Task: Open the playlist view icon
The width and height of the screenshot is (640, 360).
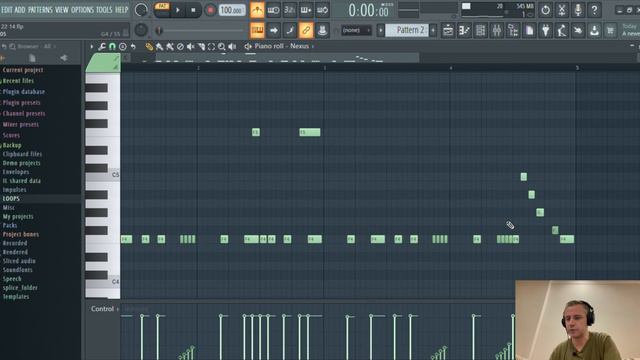Action: tap(448, 30)
